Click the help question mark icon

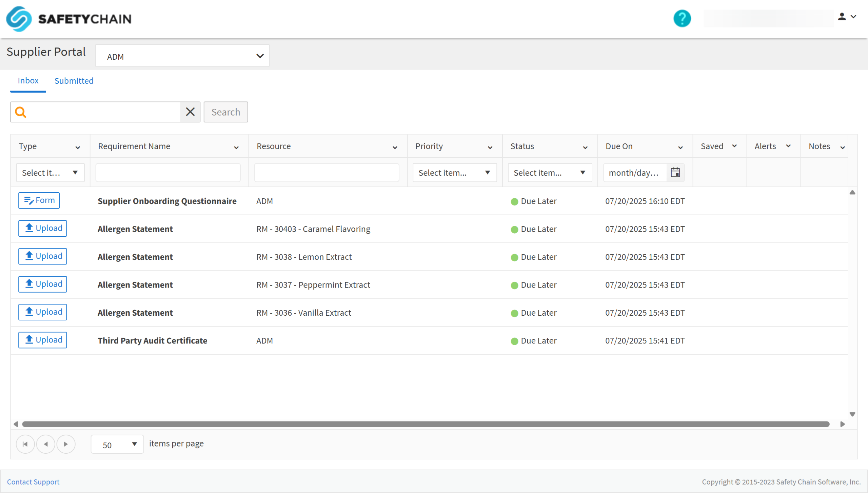click(682, 19)
